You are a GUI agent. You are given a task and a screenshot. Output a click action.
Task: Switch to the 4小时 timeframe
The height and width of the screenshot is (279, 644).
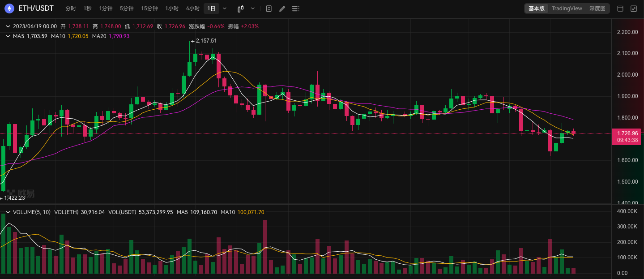(193, 9)
